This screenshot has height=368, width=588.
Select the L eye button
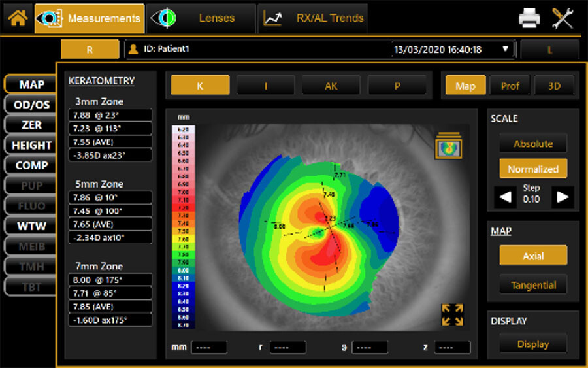point(549,50)
